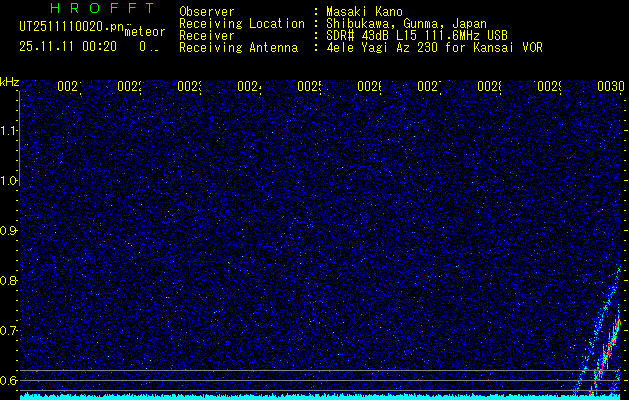Select the file name UT2511110020.pn
Screen dimensions: 629x400
coord(72,27)
